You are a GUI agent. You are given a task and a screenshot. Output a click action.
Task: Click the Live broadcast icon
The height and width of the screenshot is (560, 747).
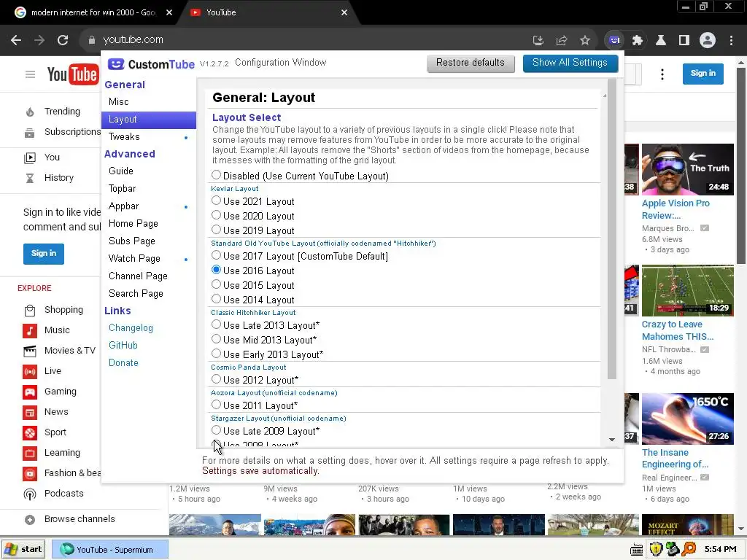(29, 371)
